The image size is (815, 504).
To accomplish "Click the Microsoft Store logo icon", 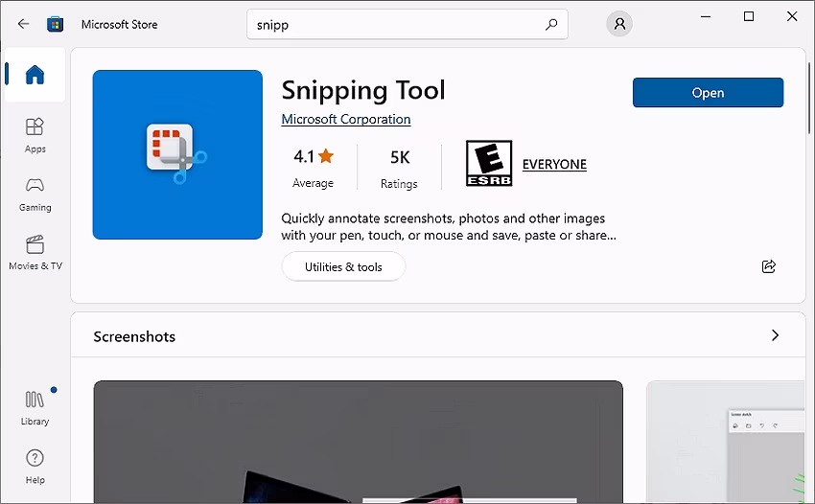I will click(x=55, y=24).
